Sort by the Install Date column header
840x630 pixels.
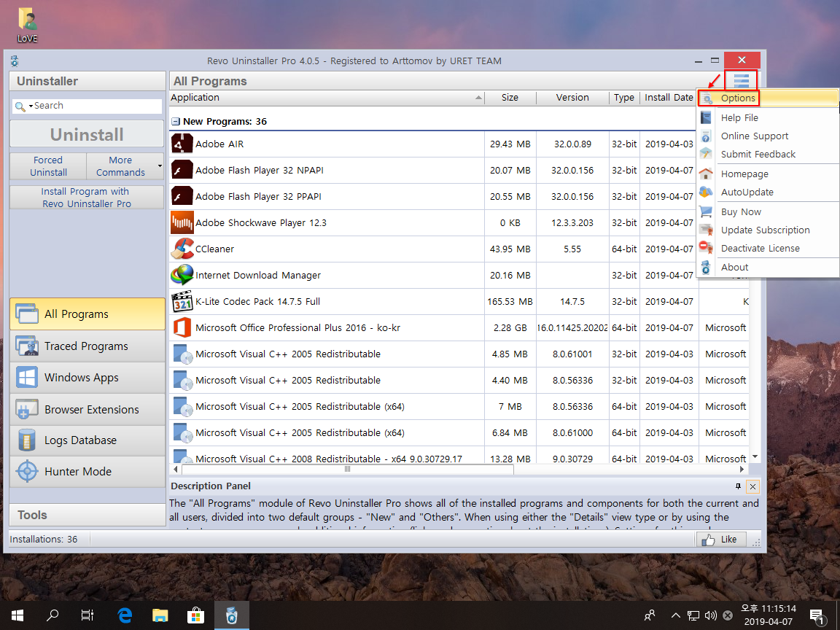coord(669,98)
